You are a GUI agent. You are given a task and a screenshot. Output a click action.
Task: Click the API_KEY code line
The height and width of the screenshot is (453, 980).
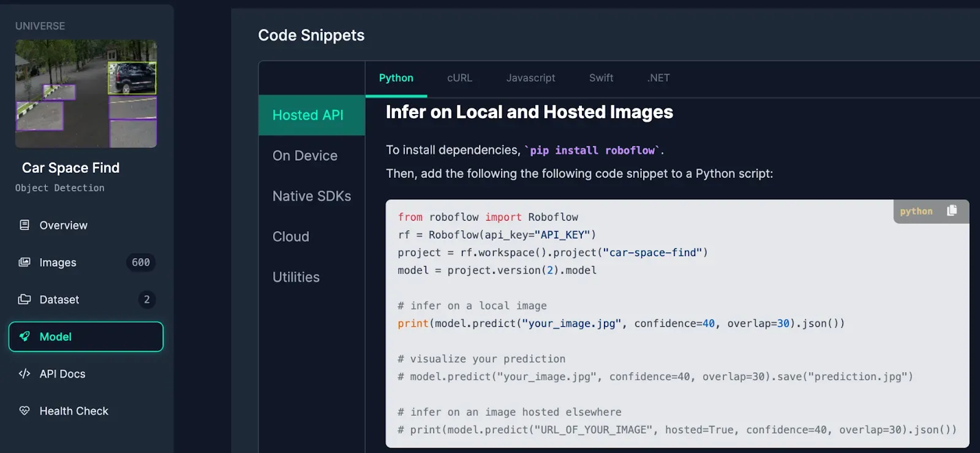click(497, 235)
